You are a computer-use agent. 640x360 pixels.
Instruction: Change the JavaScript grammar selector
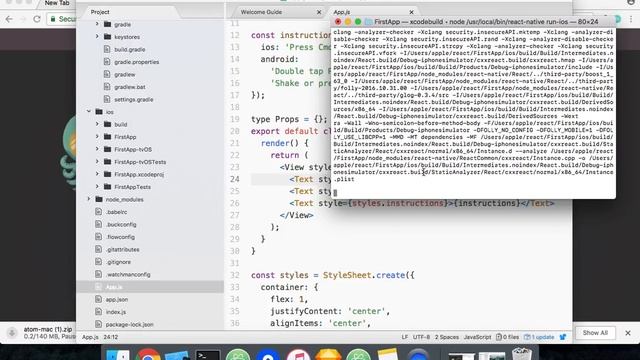point(477,337)
